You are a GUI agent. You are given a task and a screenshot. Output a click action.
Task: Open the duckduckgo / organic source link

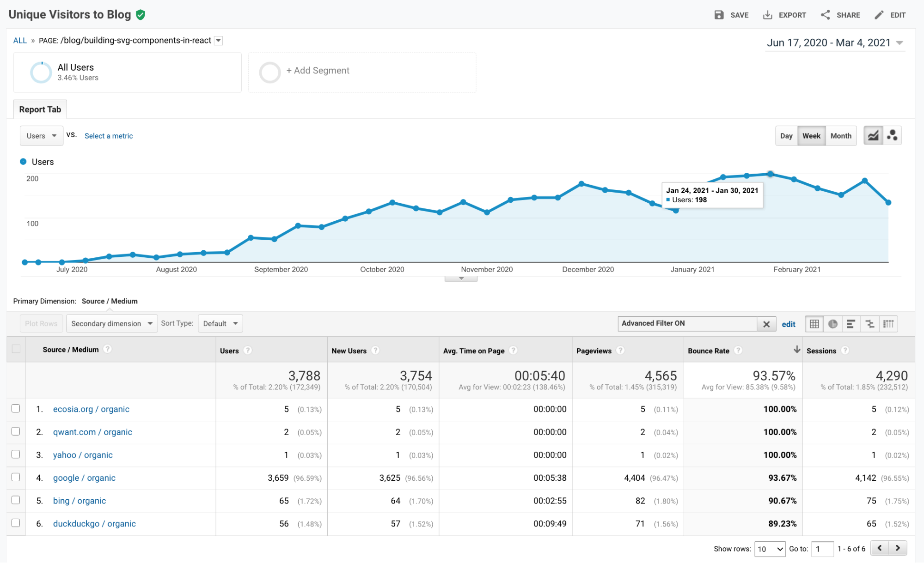[94, 524]
